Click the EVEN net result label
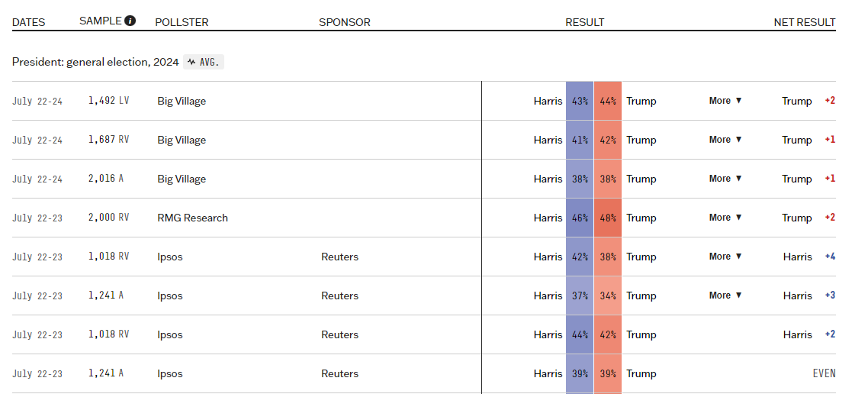Viewport: 868px width, 394px height. pos(824,373)
